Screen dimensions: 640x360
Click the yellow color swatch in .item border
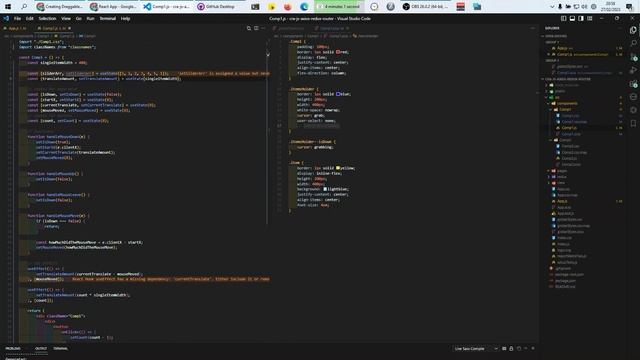[x=338, y=168]
